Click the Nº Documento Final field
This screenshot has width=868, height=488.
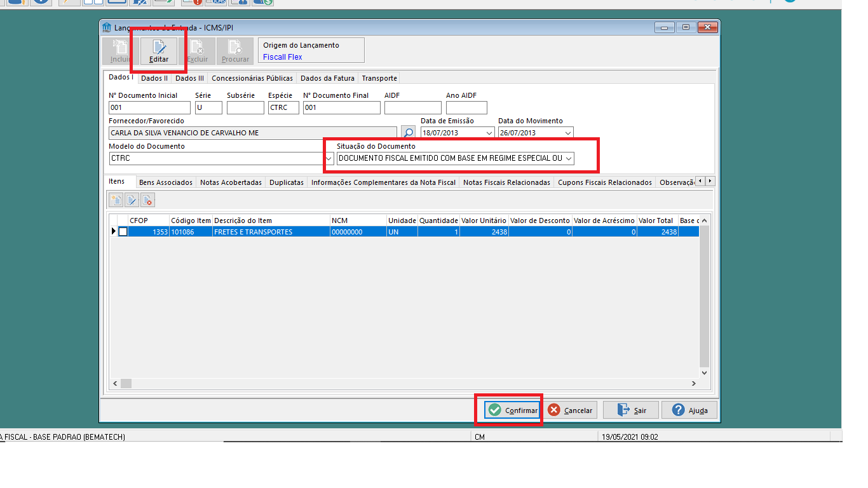coord(341,107)
